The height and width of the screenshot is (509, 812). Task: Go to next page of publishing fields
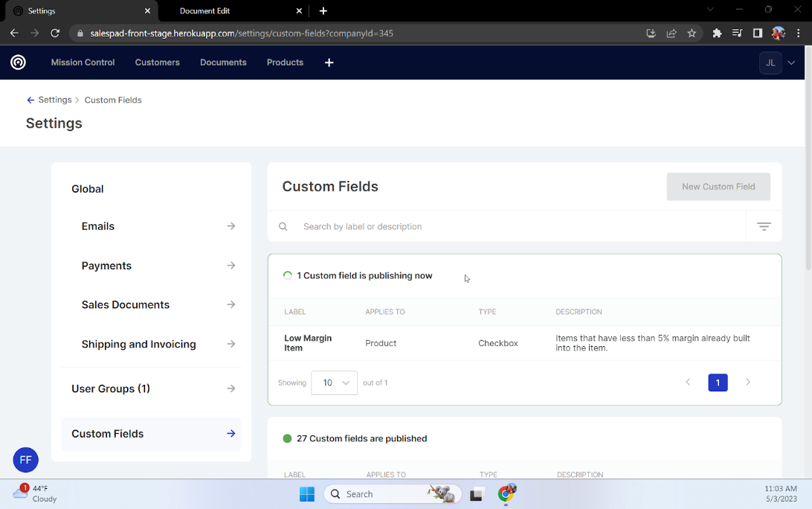click(748, 382)
